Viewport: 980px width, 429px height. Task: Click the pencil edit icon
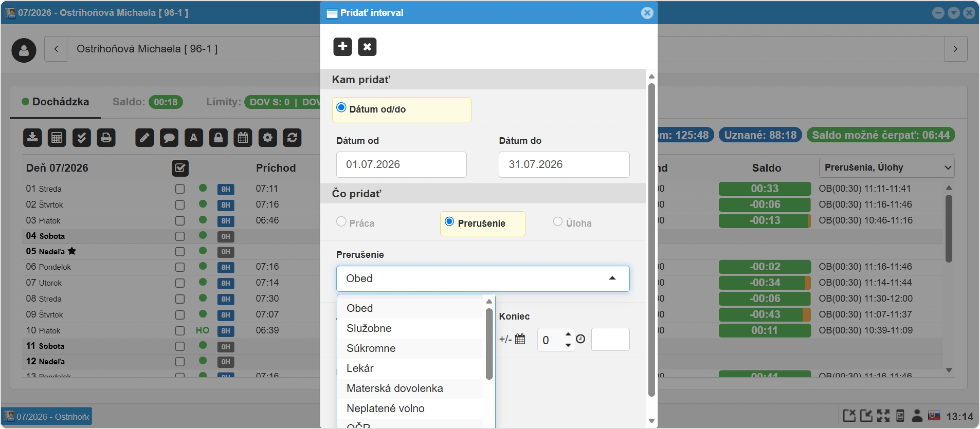coord(145,138)
